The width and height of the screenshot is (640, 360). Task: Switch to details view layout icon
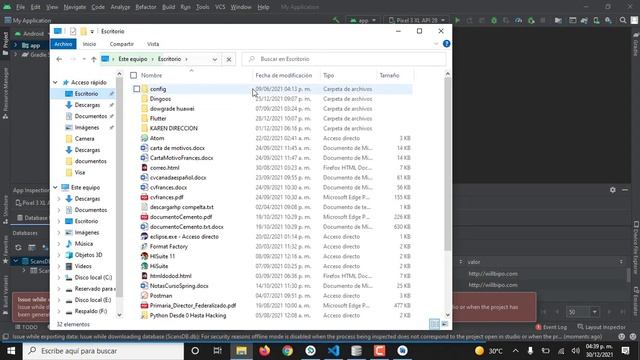pyautogui.click(x=434, y=324)
